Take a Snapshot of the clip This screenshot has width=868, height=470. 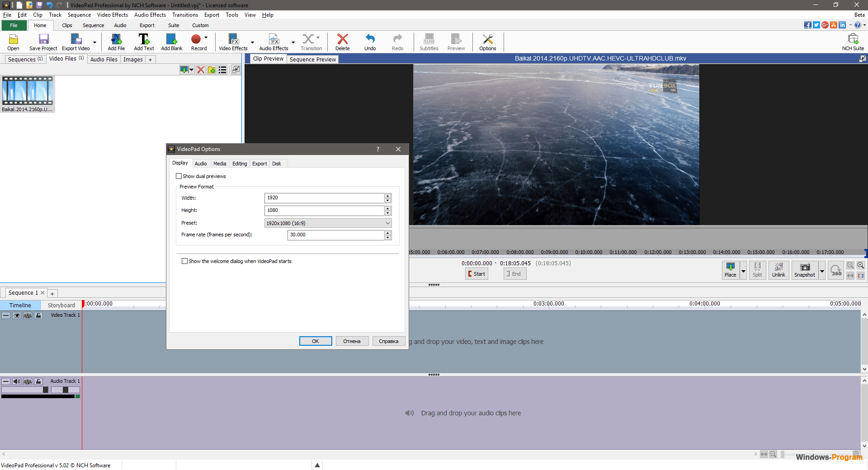[x=804, y=270]
